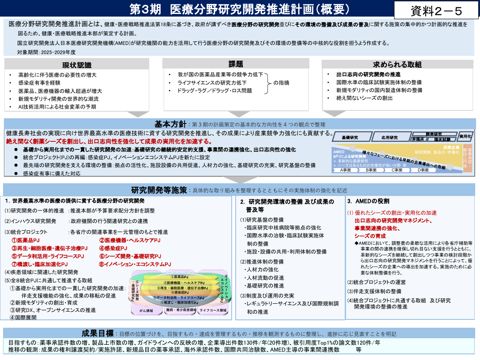This screenshot has height=360, width=480.
Task: Click the item '(1)研究開発の一体的推進'
Action: [34, 211]
